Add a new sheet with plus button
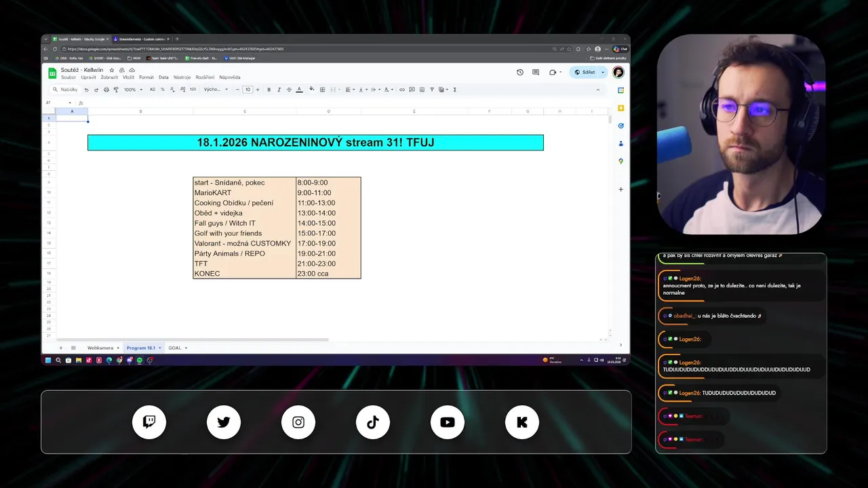Image resolution: width=868 pixels, height=488 pixels. (x=60, y=348)
